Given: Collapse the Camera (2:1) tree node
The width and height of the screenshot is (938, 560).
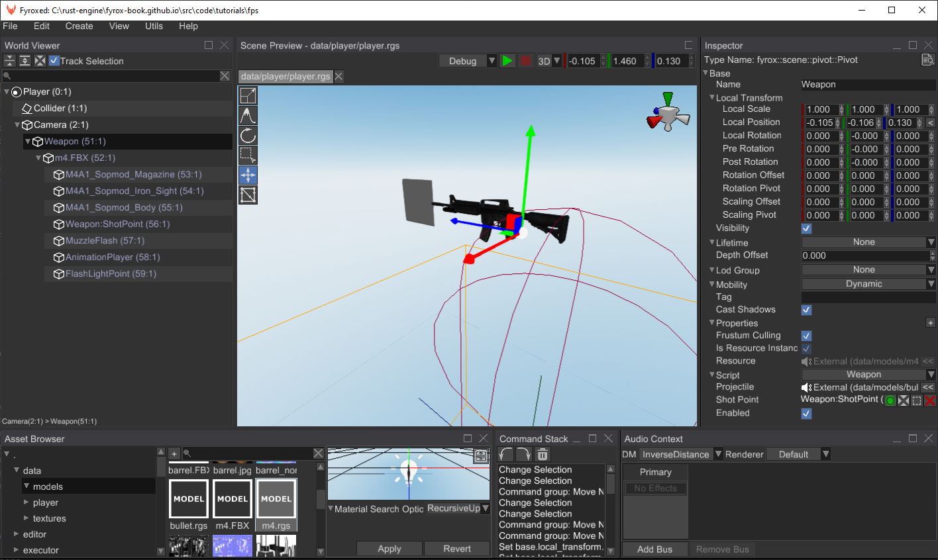Looking at the screenshot, I should click(17, 124).
